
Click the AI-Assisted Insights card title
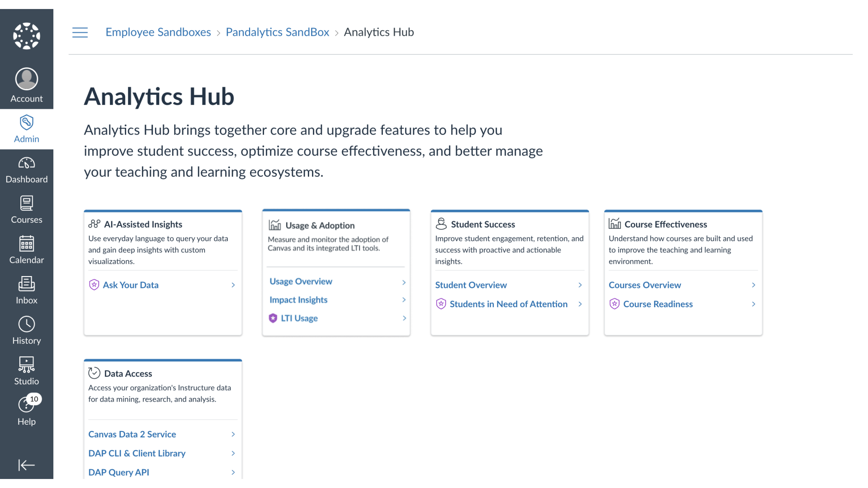point(143,224)
